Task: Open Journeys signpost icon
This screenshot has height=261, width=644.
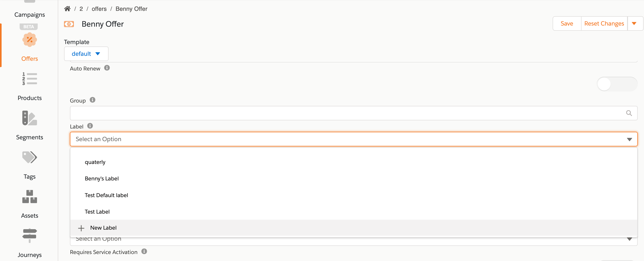Action: [30, 235]
